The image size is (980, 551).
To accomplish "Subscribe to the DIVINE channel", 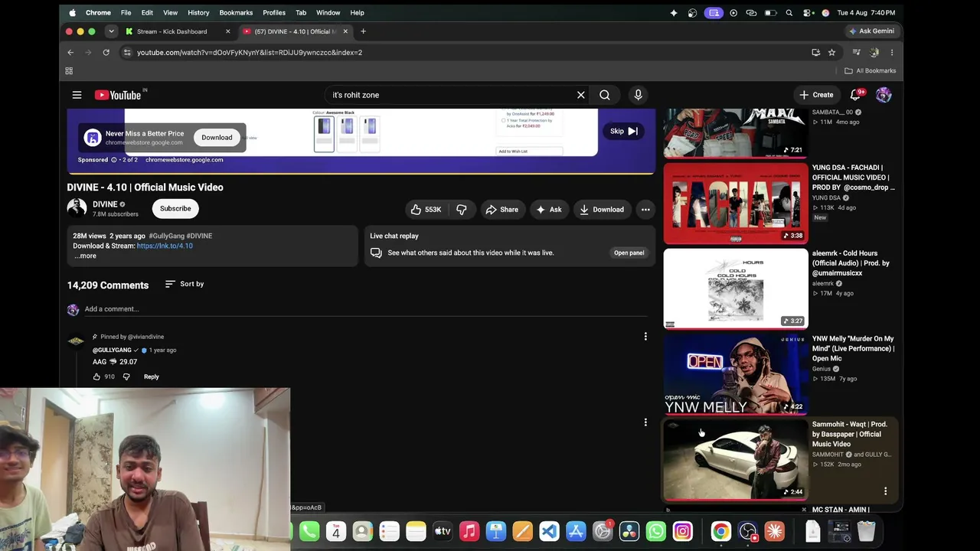I will point(175,208).
